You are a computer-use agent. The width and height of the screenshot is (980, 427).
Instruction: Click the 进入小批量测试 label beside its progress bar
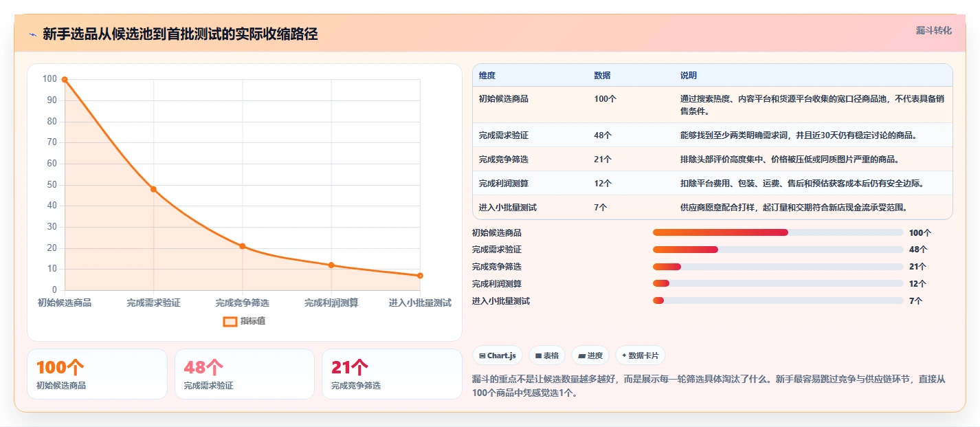[501, 300]
